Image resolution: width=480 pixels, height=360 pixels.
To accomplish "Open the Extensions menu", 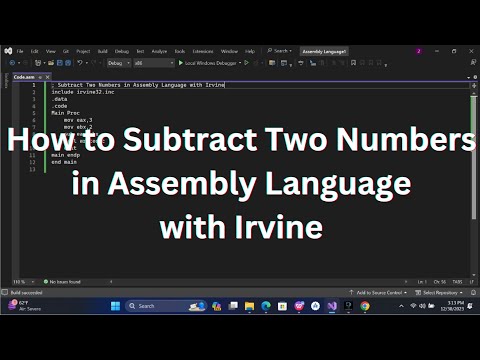I will point(203,51).
